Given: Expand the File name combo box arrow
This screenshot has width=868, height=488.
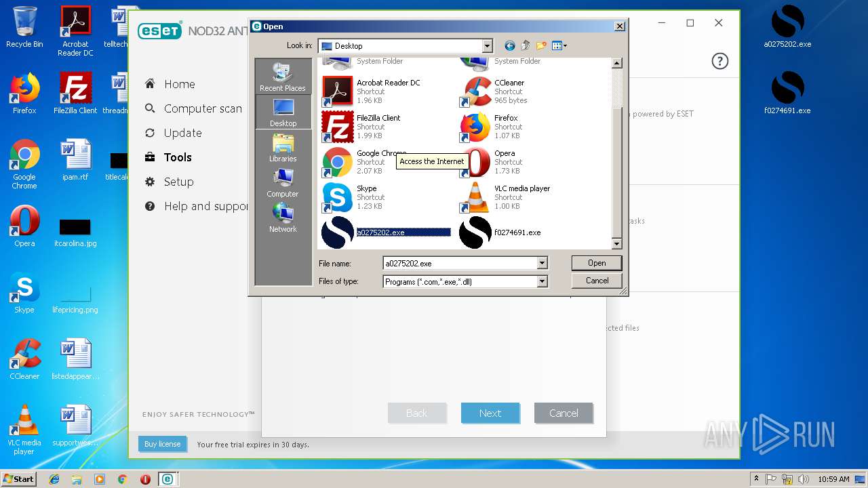Looking at the screenshot, I should click(542, 263).
